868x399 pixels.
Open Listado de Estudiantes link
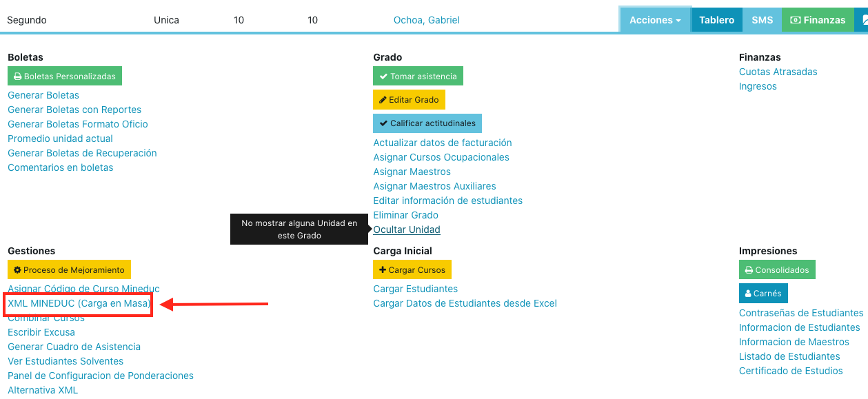point(789,356)
